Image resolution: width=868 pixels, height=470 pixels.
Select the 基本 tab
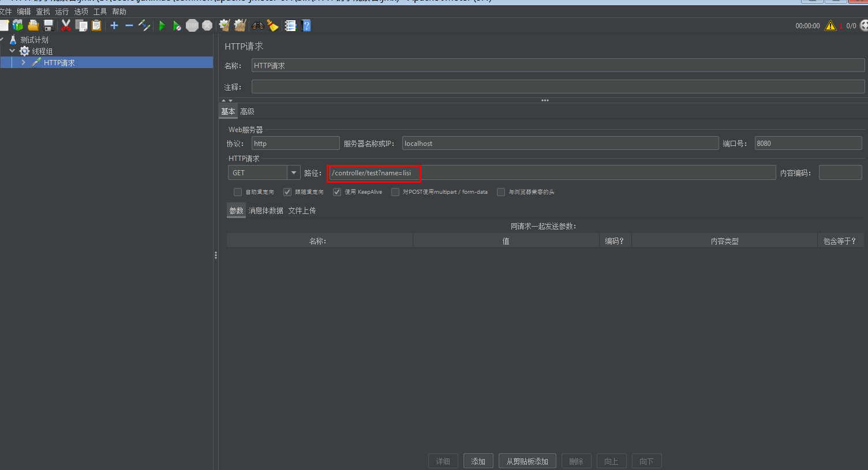pyautogui.click(x=228, y=111)
